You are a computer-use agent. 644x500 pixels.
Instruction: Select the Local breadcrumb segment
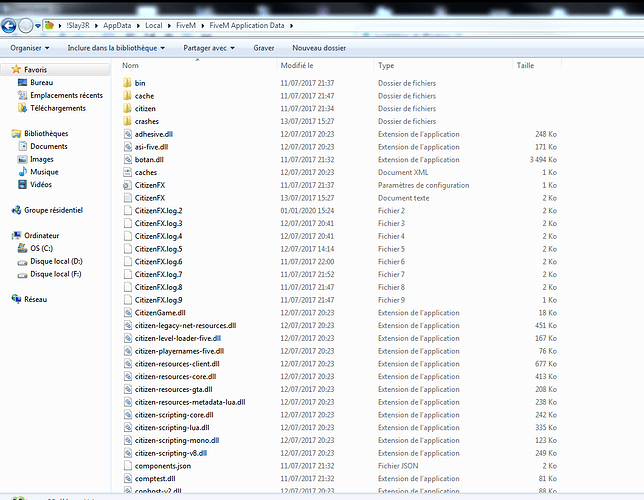pos(154,25)
